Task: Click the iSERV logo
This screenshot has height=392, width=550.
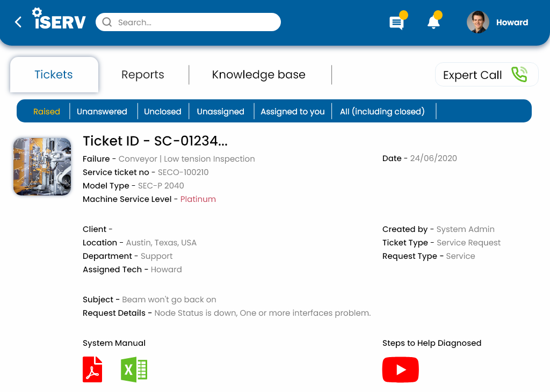Action: click(59, 20)
